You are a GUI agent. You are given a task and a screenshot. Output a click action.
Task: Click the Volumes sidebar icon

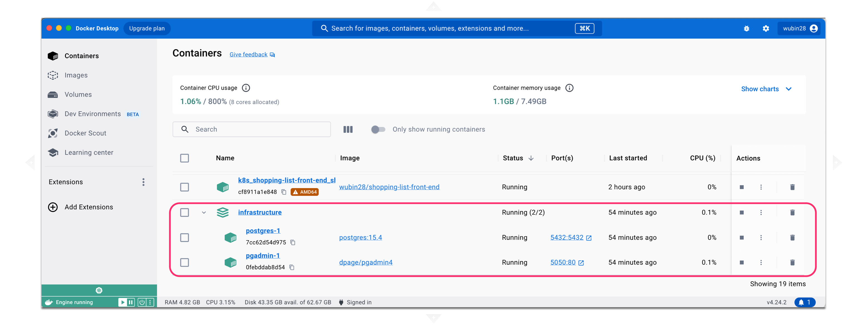54,94
